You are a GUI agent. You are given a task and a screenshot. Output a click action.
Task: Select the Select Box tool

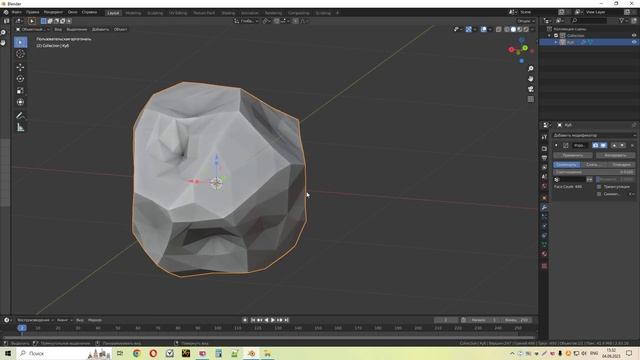20,42
